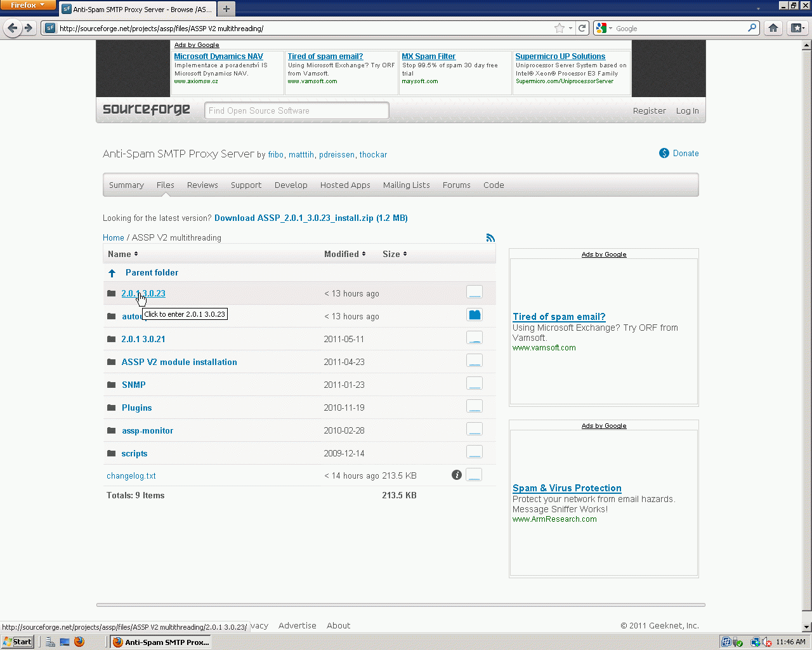Open the Develop tab
Viewport: 812px width, 650px height.
pos(291,185)
